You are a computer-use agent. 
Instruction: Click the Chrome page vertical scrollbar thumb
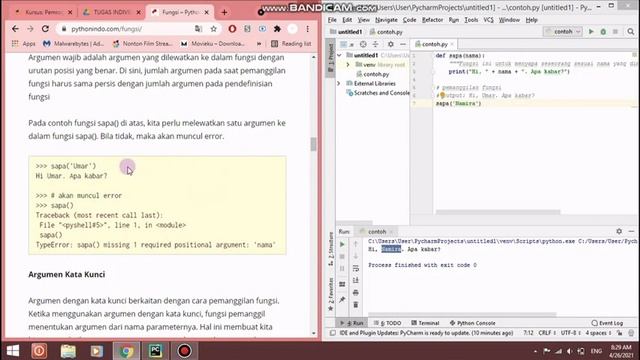tap(313, 144)
